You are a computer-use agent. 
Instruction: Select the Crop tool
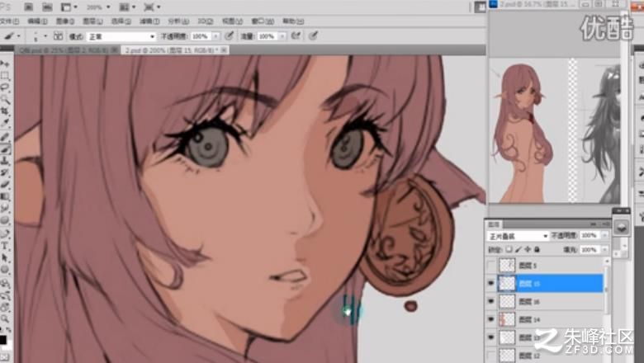pyautogui.click(x=5, y=111)
